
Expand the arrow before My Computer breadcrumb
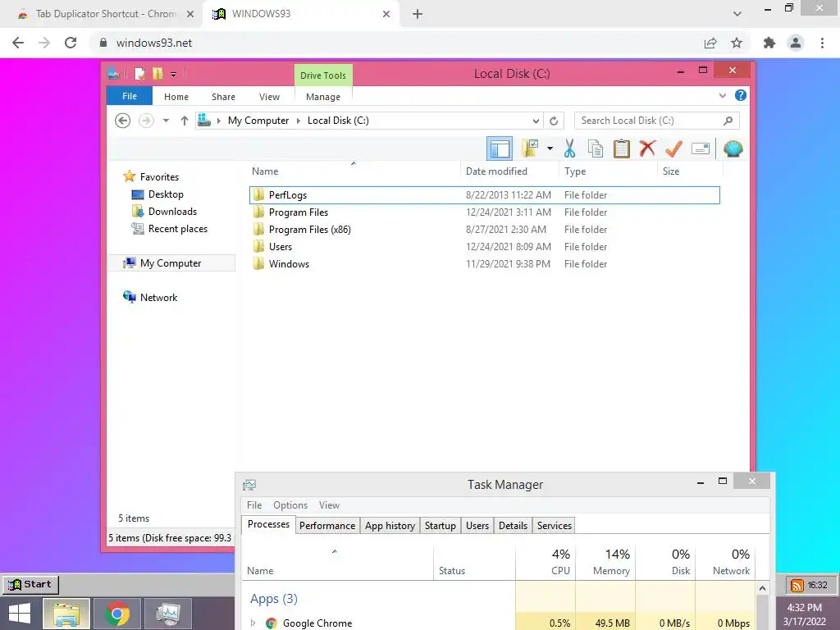[x=218, y=121]
